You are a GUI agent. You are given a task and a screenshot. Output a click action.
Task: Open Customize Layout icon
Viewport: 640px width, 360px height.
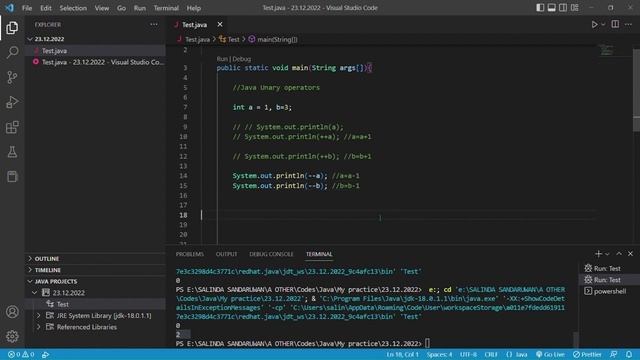tap(575, 8)
